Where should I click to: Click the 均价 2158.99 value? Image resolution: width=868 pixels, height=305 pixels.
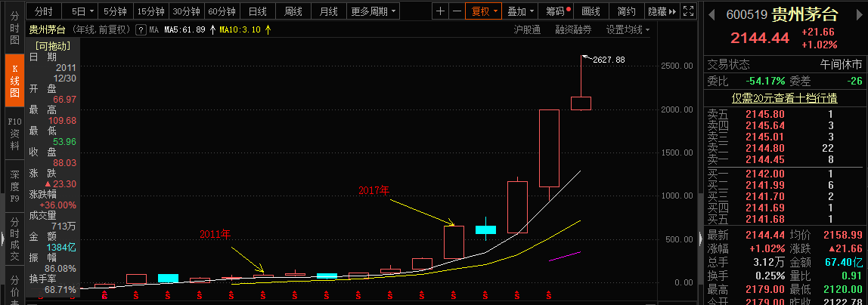(844, 235)
